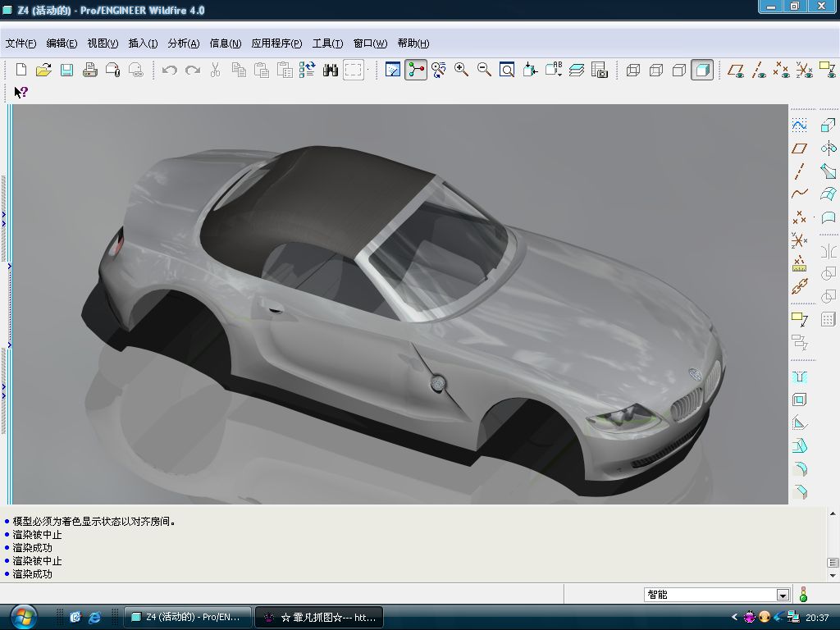Launch the Hole tool

click(x=799, y=377)
